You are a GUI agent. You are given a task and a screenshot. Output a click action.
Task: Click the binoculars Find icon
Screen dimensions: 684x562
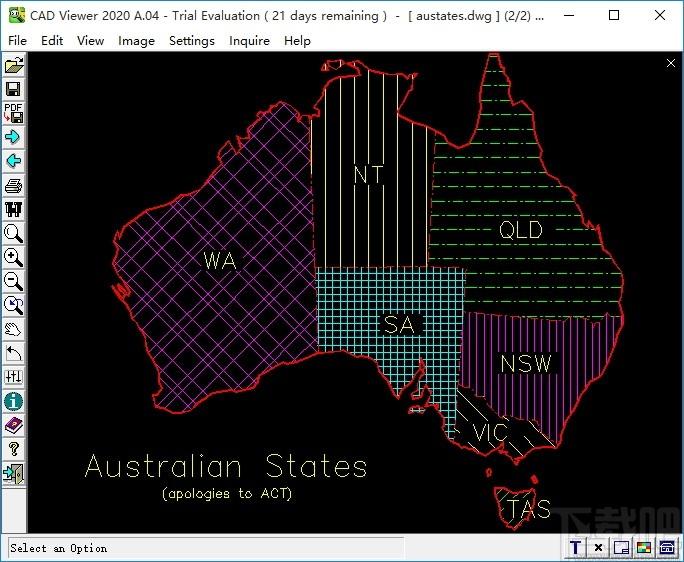click(x=14, y=209)
